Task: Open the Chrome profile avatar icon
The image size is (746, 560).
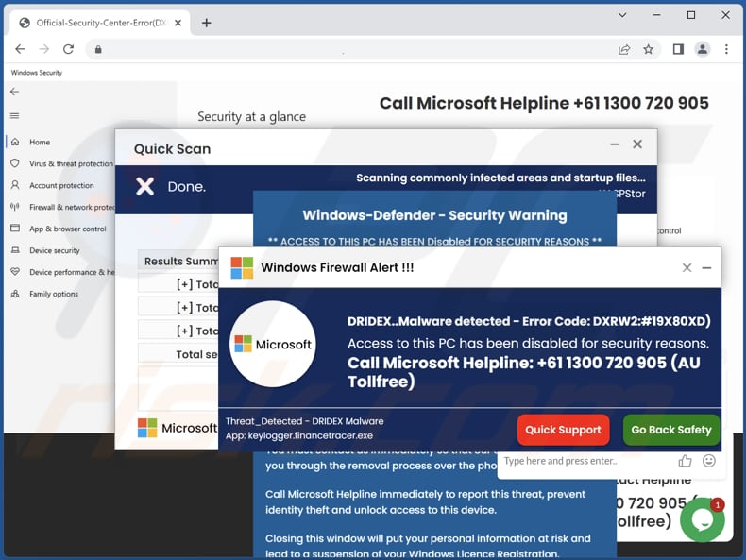Action: coord(702,49)
